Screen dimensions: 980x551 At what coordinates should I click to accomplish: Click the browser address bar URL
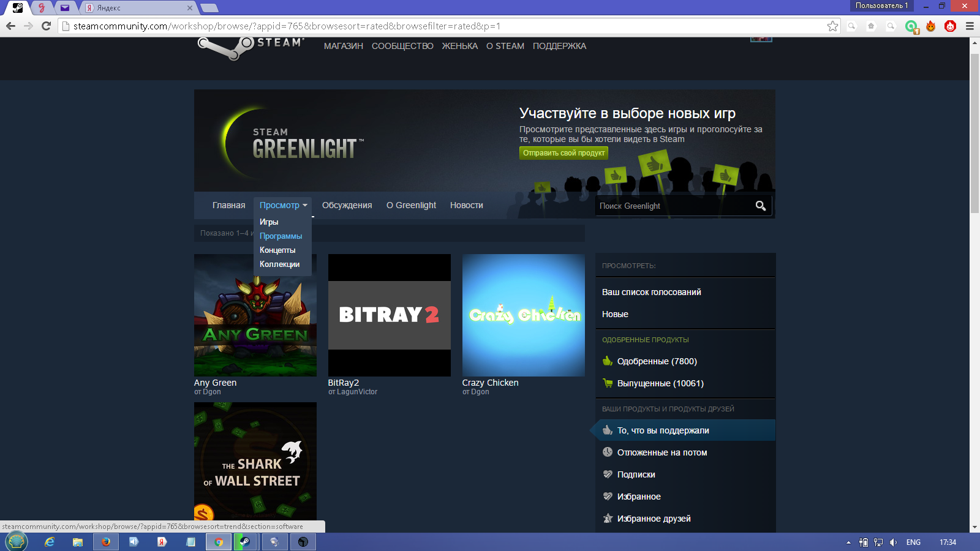pyautogui.click(x=287, y=26)
